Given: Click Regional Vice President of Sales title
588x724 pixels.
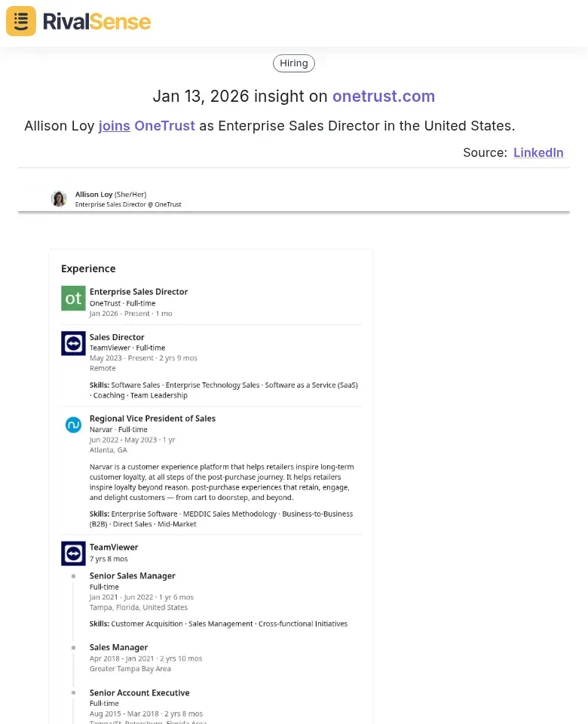Looking at the screenshot, I should coord(152,419).
